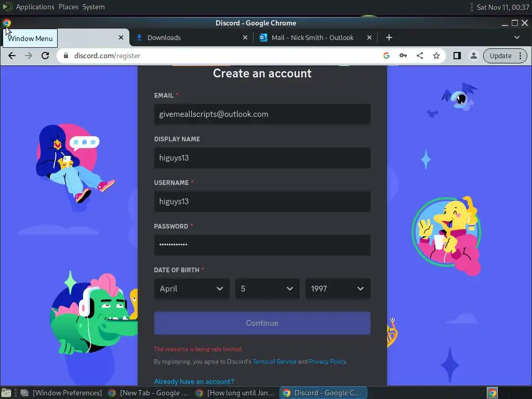Click the show desktop icon in taskbar
The image size is (532, 399).
[6, 393]
